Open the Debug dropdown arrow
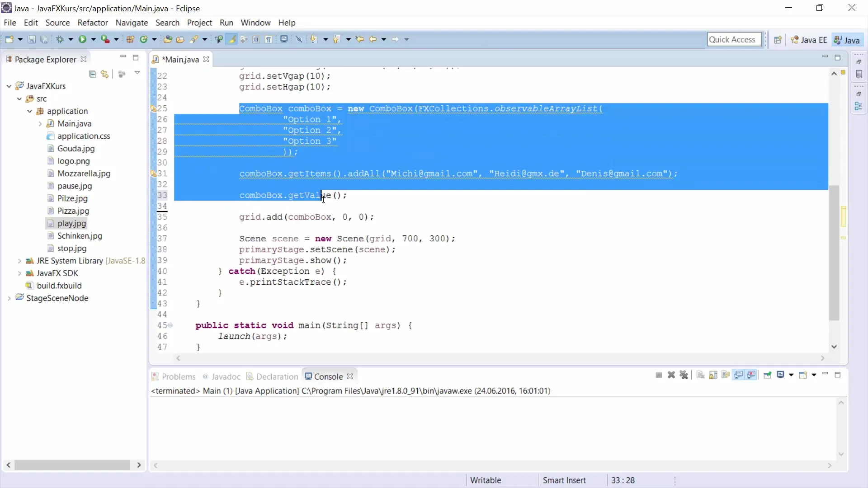 point(71,39)
